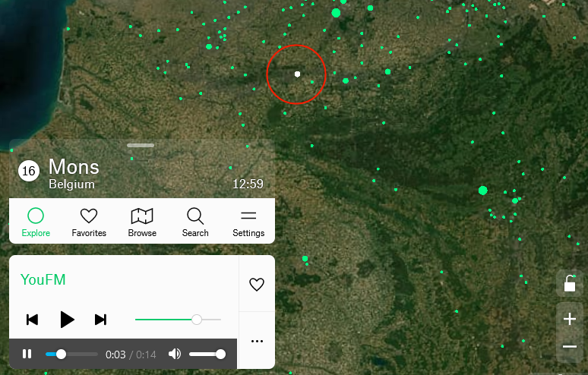Open the three-dot more options menu
588x375 pixels.
[x=257, y=341]
